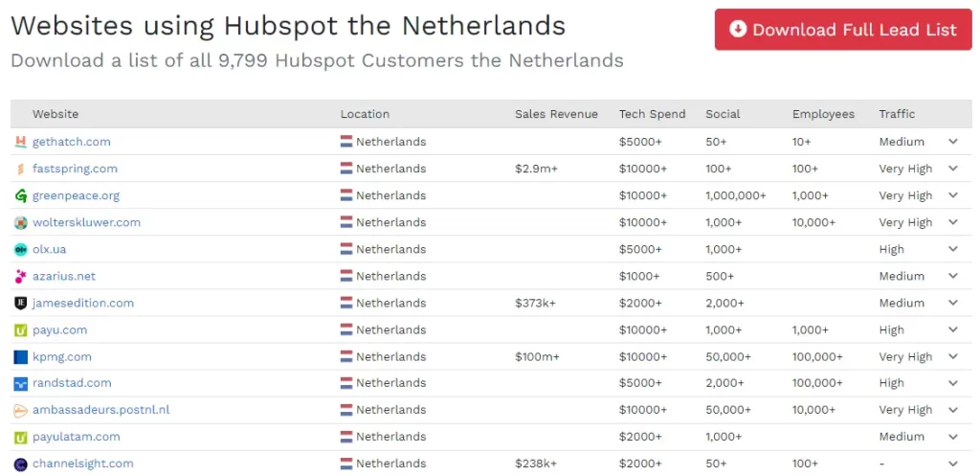Click the channelsight.com dark round icon
Image resolution: width=980 pixels, height=476 pixels.
click(x=21, y=465)
